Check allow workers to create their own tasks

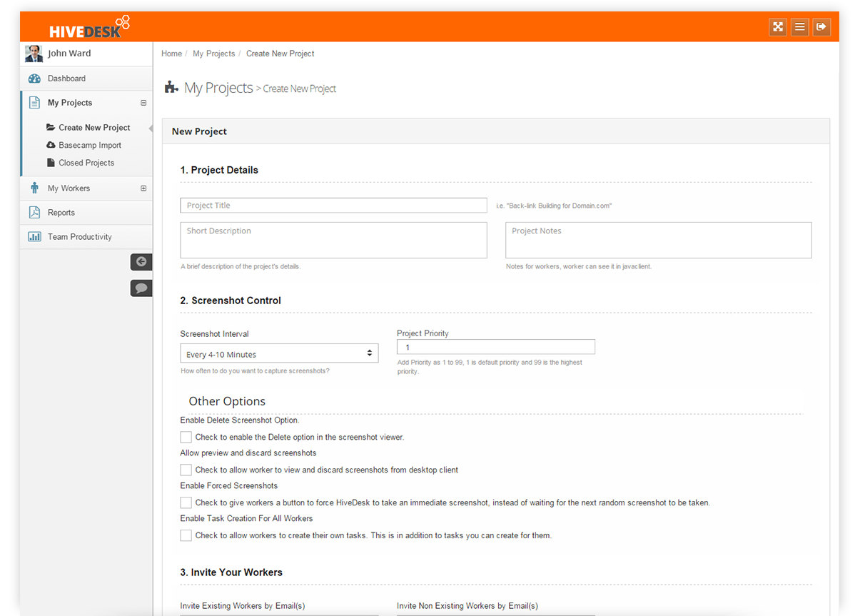[x=186, y=535]
